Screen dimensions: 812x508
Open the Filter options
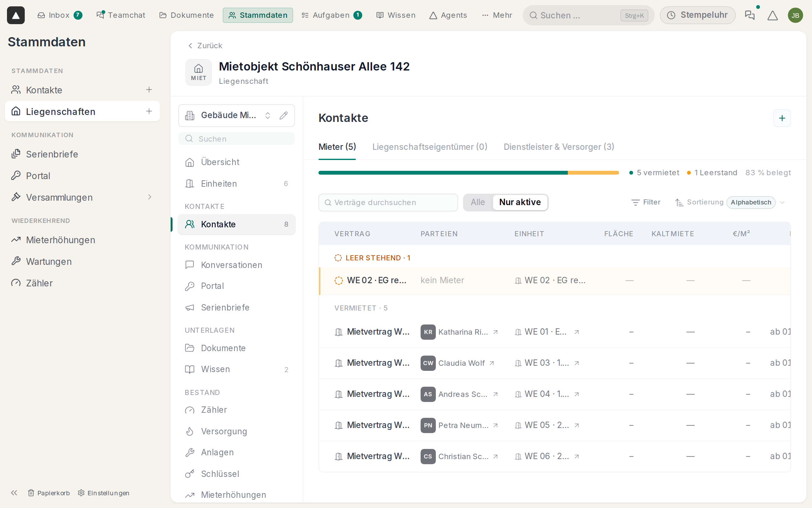[x=645, y=202]
